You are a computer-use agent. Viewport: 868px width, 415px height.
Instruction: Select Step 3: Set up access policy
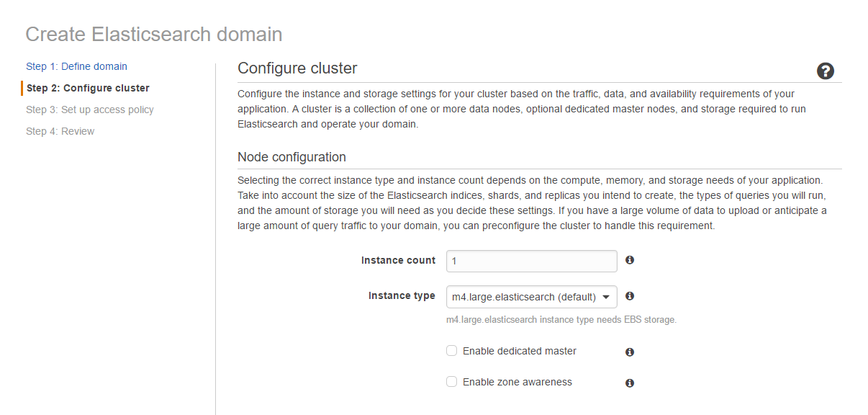[x=90, y=110]
